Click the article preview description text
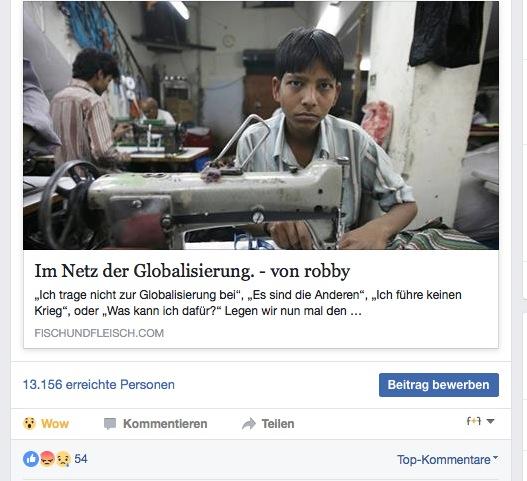This screenshot has height=481, width=527. click(248, 303)
